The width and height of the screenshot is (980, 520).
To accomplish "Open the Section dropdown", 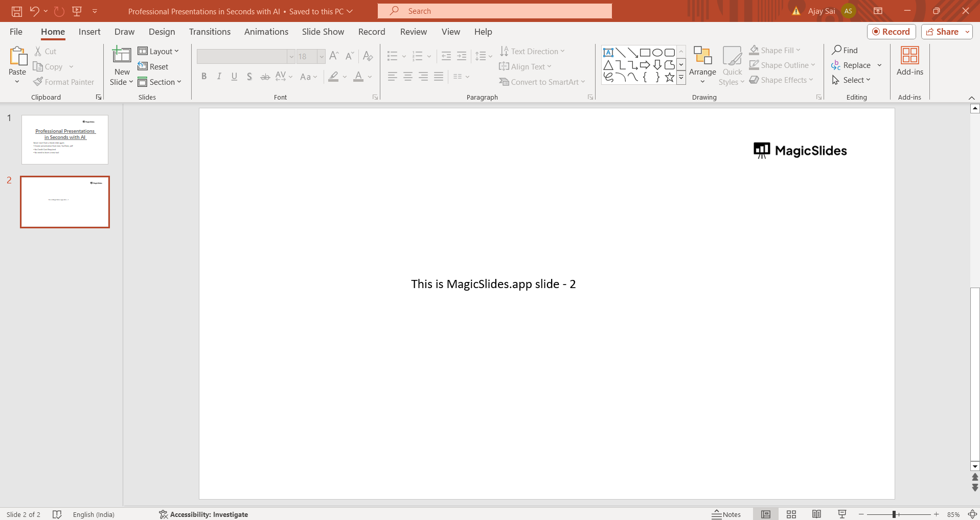I will point(159,82).
